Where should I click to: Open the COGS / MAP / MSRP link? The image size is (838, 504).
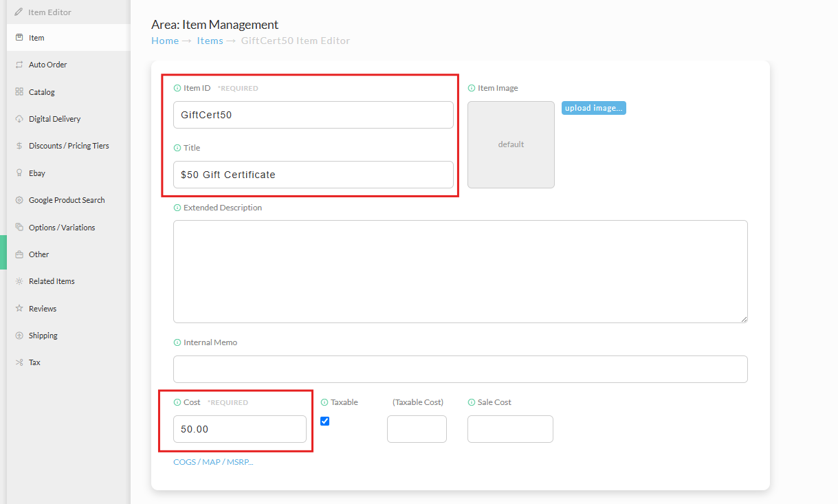click(x=213, y=462)
